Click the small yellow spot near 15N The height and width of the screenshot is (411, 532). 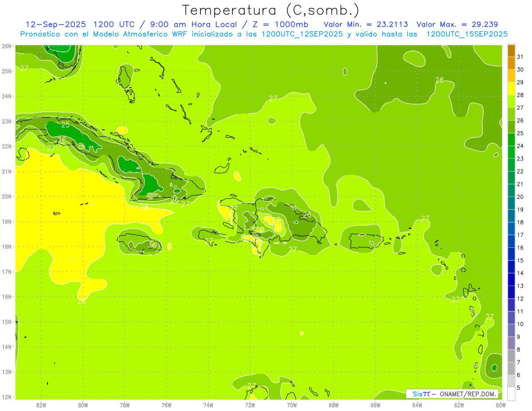(x=302, y=333)
